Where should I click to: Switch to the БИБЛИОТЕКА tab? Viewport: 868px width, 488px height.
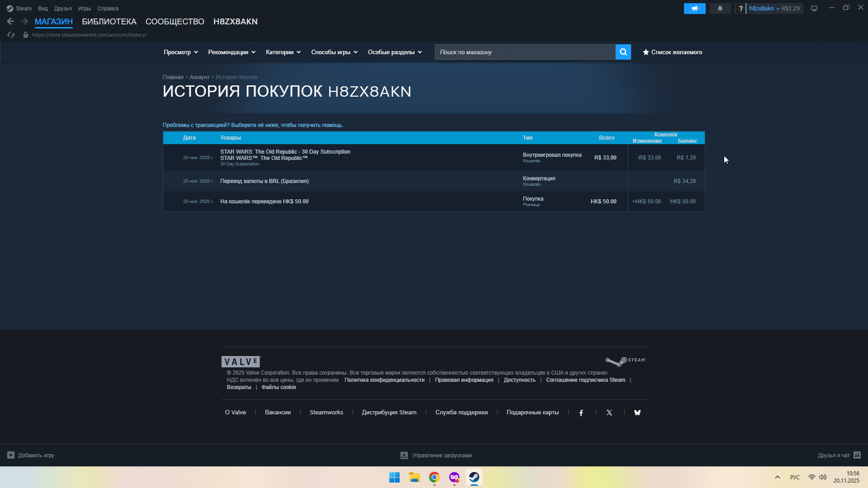tap(109, 22)
